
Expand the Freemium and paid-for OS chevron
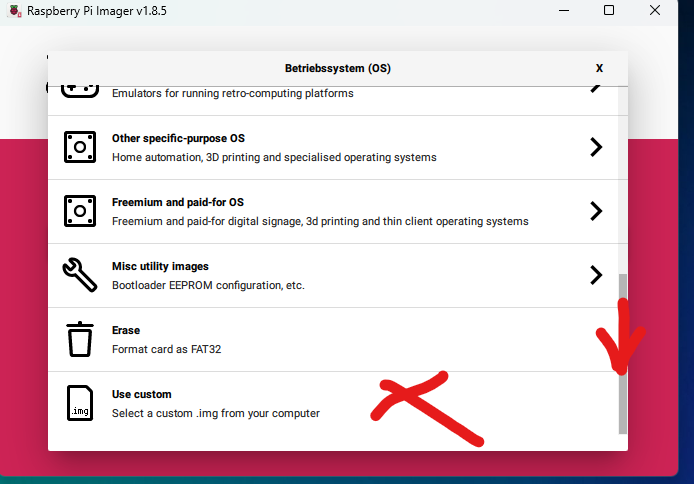(x=596, y=211)
